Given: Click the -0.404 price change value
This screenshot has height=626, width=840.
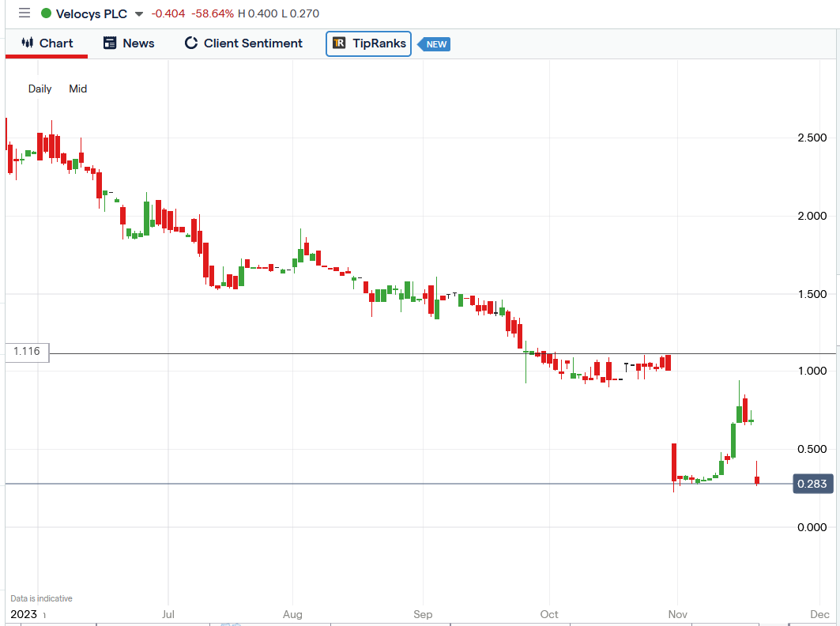Looking at the screenshot, I should (x=168, y=13).
